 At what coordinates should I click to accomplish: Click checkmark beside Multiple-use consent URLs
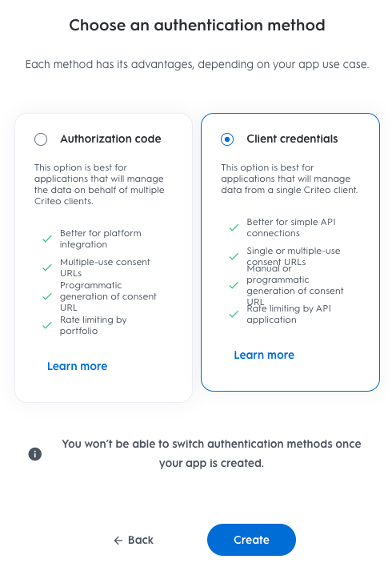[x=47, y=268]
